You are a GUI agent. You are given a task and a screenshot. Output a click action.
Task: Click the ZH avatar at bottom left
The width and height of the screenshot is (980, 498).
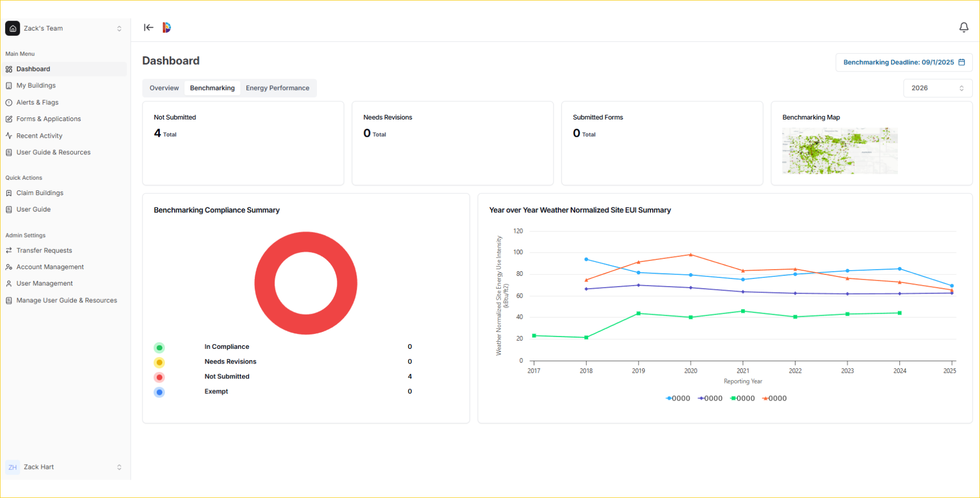click(13, 467)
